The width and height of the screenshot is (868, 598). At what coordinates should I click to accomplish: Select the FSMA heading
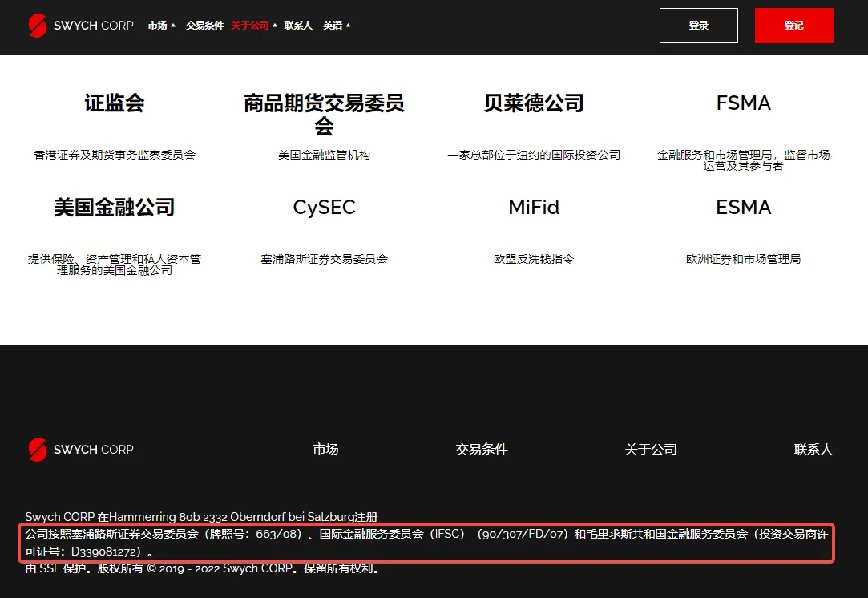[x=744, y=103]
